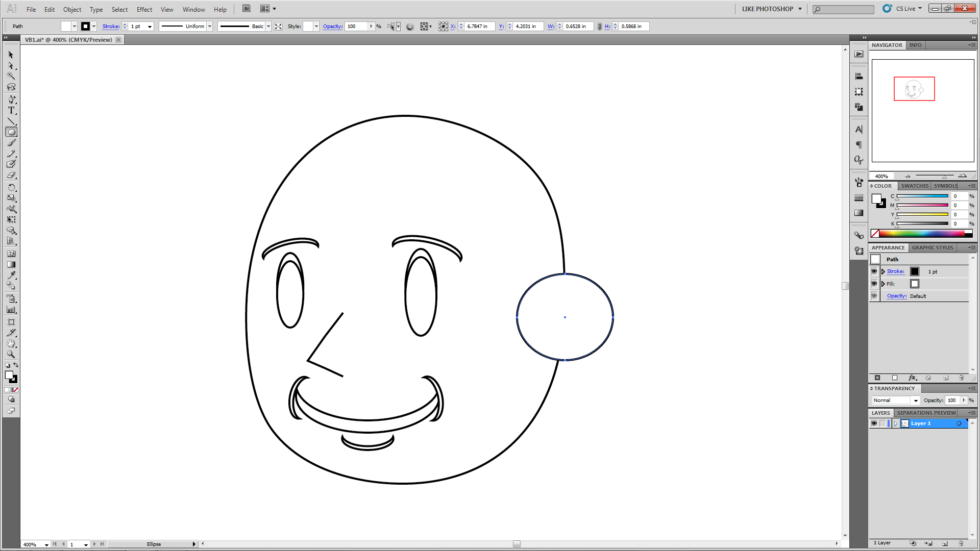Open the stroke weight dropdown
Viewport: 980px width, 551px height.
150,27
